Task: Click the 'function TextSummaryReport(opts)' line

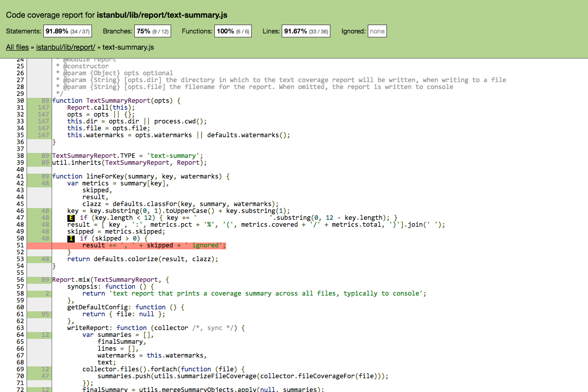Action: 116,100
